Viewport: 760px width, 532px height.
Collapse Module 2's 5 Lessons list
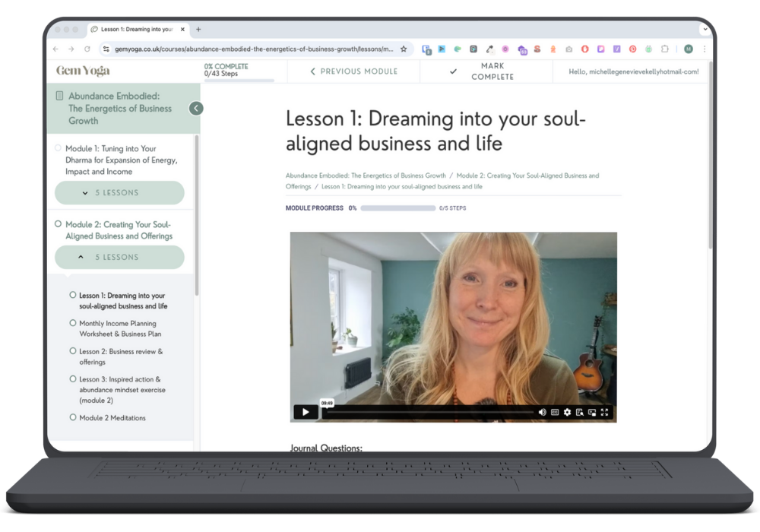click(119, 258)
